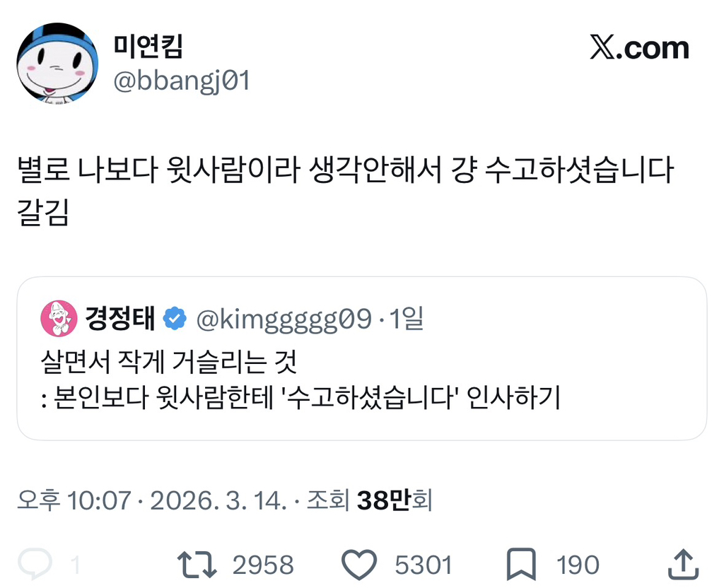Like the tweet with heart icon
This screenshot has height=588, width=724.
[360, 563]
